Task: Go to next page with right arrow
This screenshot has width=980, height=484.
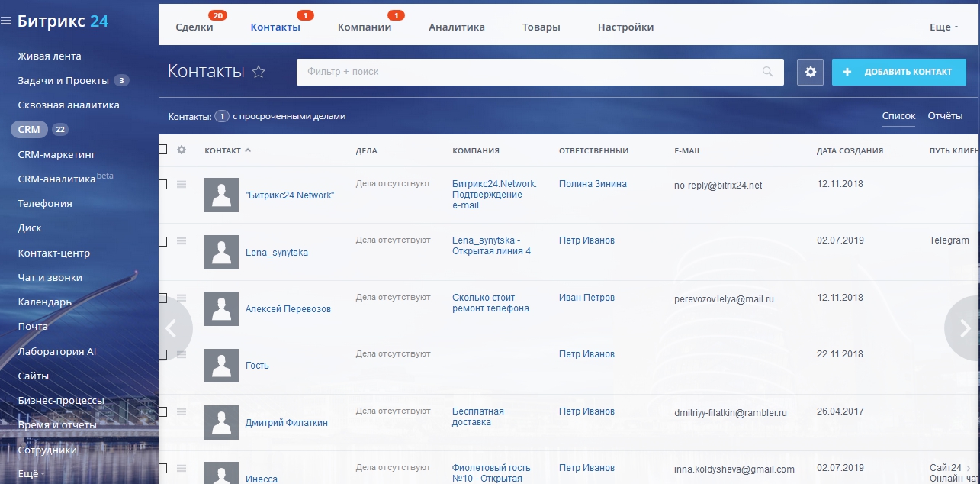Action: click(x=963, y=328)
